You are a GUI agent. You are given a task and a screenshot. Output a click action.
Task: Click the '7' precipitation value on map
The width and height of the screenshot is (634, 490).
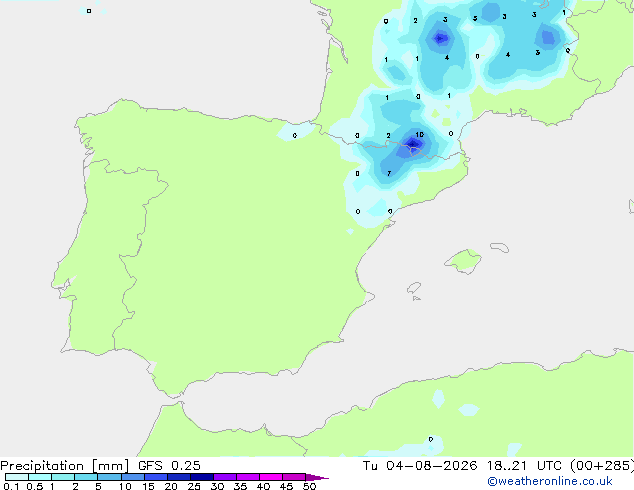[389, 173]
